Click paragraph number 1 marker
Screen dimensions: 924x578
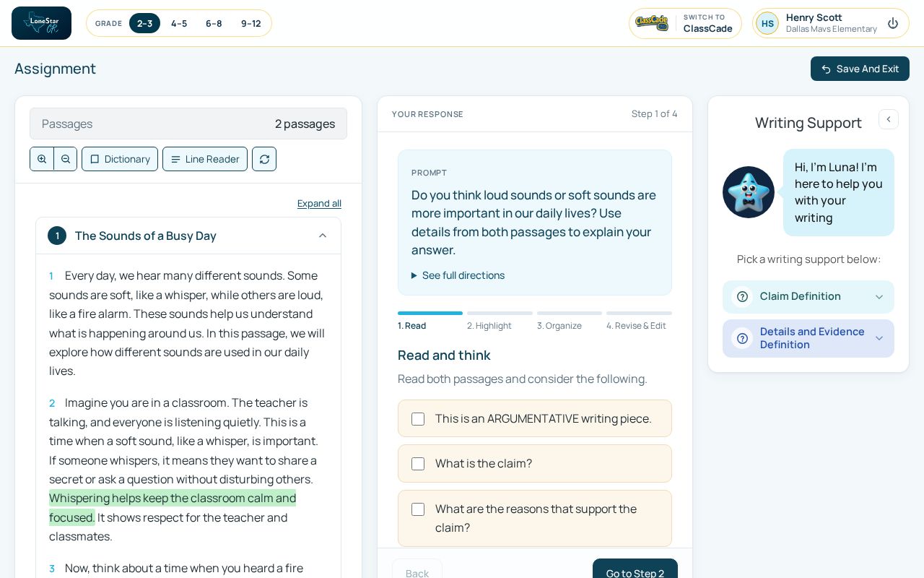coord(51,276)
